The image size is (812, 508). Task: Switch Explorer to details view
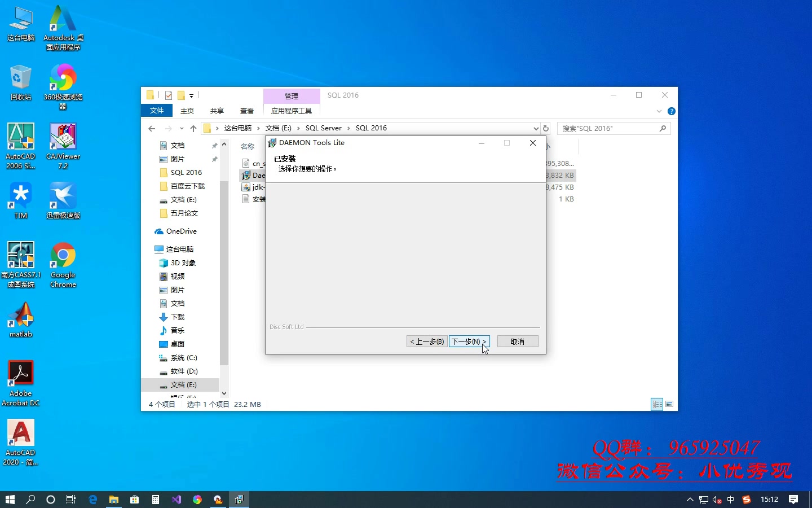[657, 404]
